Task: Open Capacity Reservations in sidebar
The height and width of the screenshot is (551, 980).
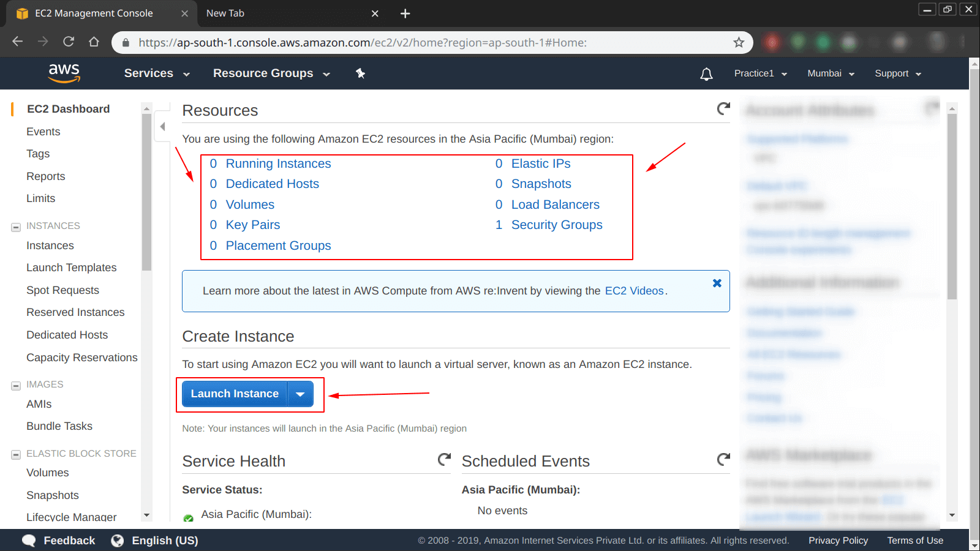Action: [82, 358]
